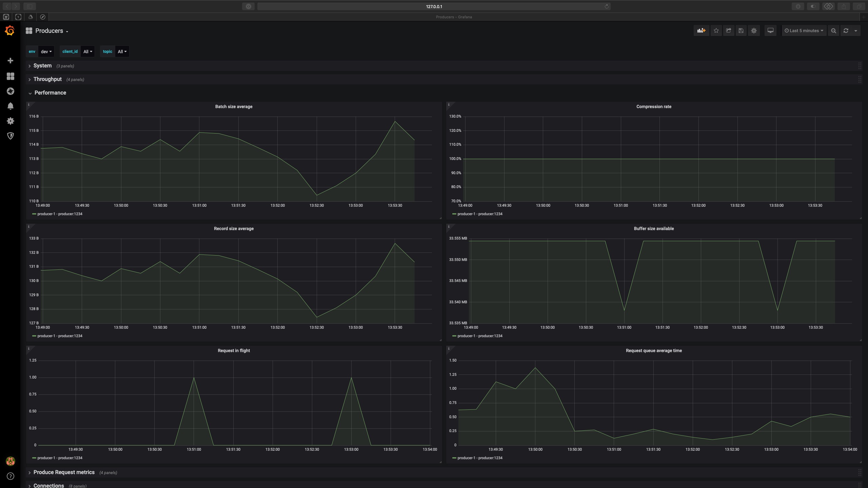Open the Server Admin shield icon
The width and height of the screenshot is (868, 488).
[x=11, y=136]
